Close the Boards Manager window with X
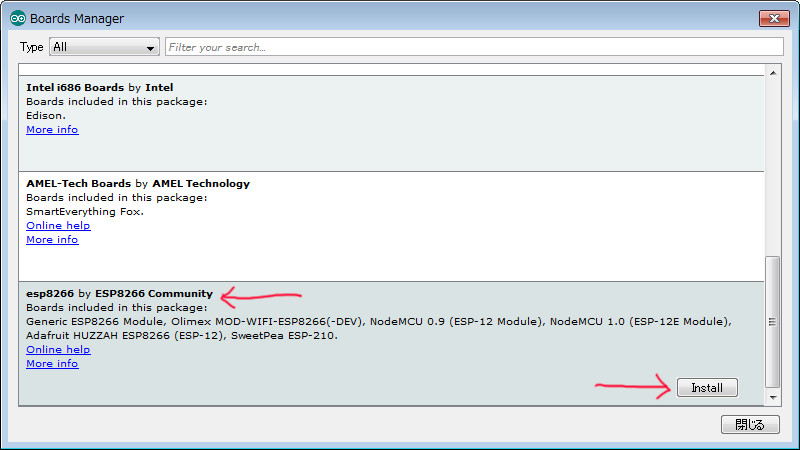800x450 pixels. click(x=773, y=18)
